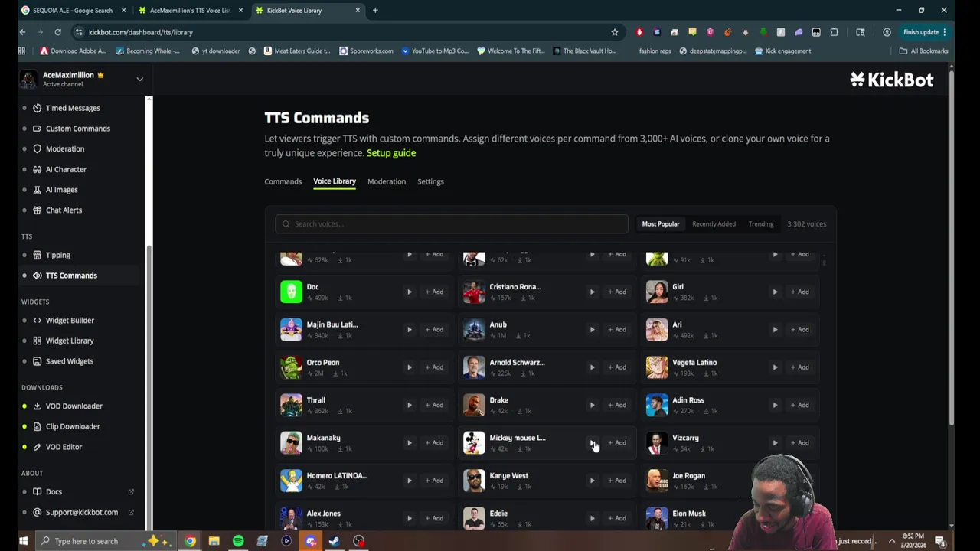Screen dimensions: 980x551
Task: Open Widget Builder in sidebar
Action: pos(70,321)
